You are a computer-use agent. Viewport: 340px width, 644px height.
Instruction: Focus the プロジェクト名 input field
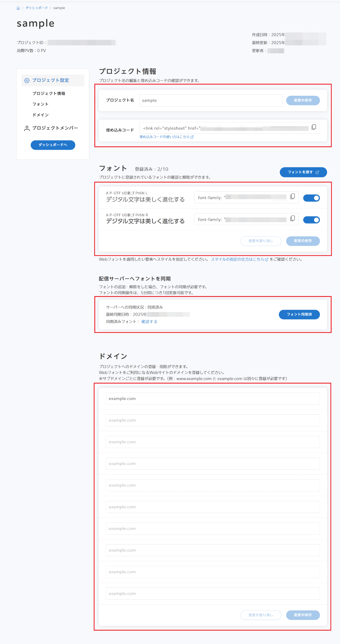(x=211, y=100)
